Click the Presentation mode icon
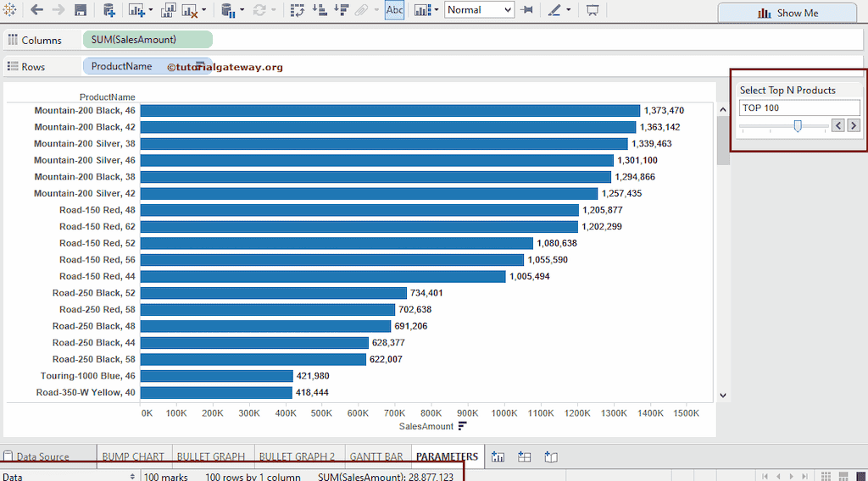 [593, 10]
